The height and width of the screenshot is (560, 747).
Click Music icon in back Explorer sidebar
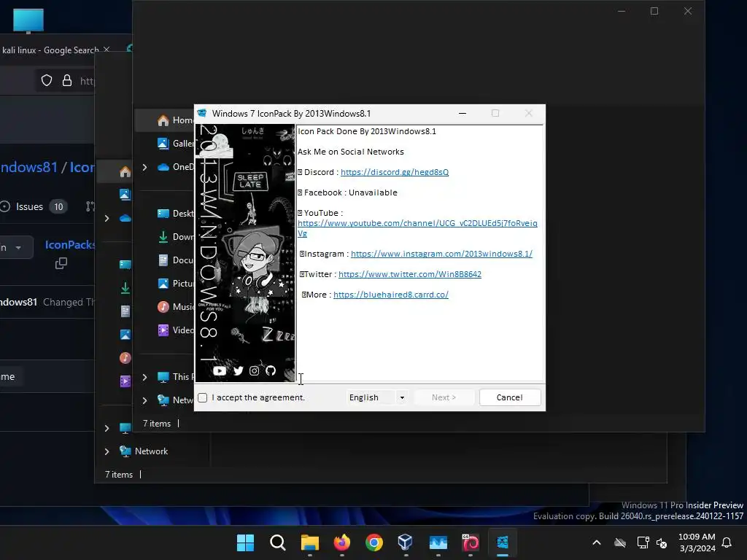(x=125, y=357)
